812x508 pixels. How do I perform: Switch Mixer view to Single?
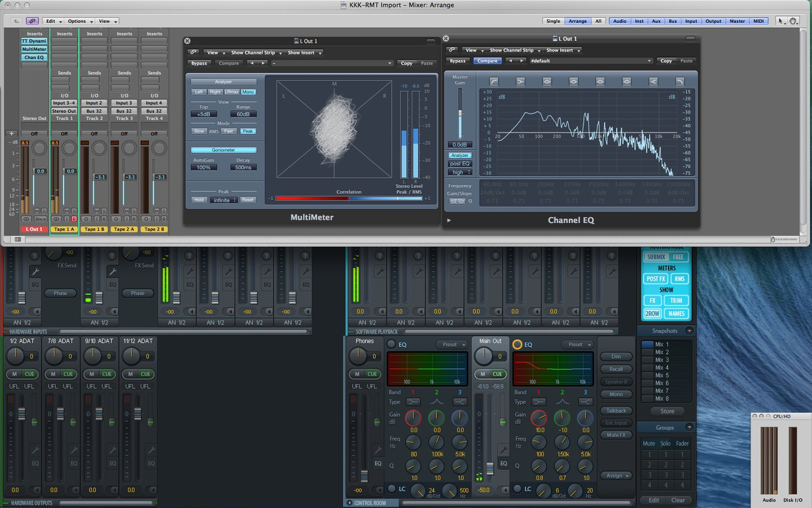click(553, 21)
